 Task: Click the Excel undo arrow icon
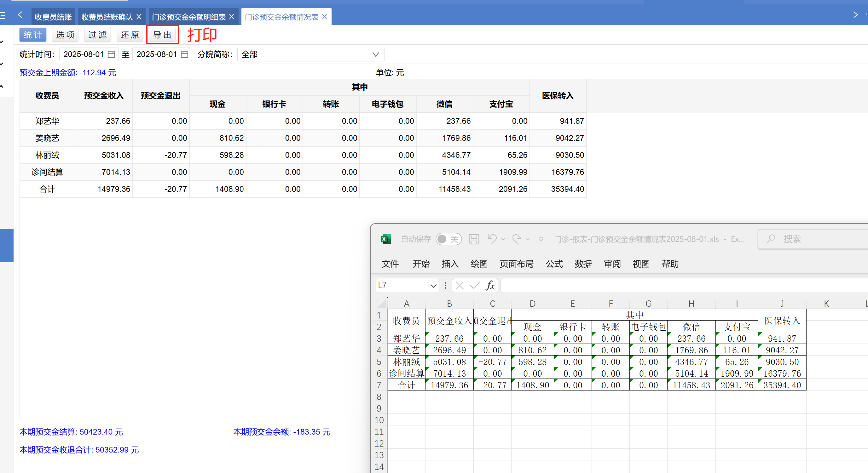(x=492, y=239)
